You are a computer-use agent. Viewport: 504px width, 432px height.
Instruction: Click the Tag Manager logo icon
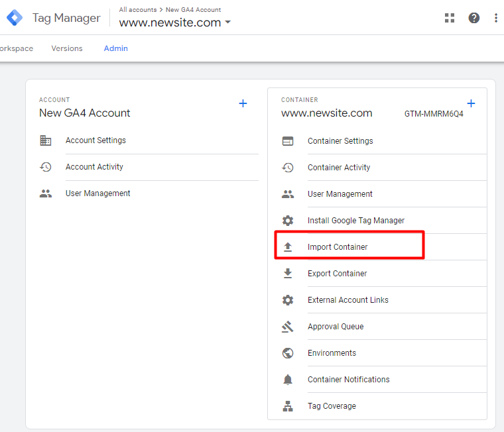point(15,18)
